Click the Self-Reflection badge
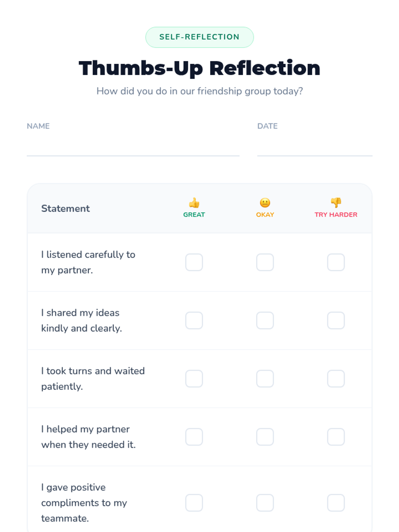This screenshot has width=399, height=532. [x=199, y=37]
